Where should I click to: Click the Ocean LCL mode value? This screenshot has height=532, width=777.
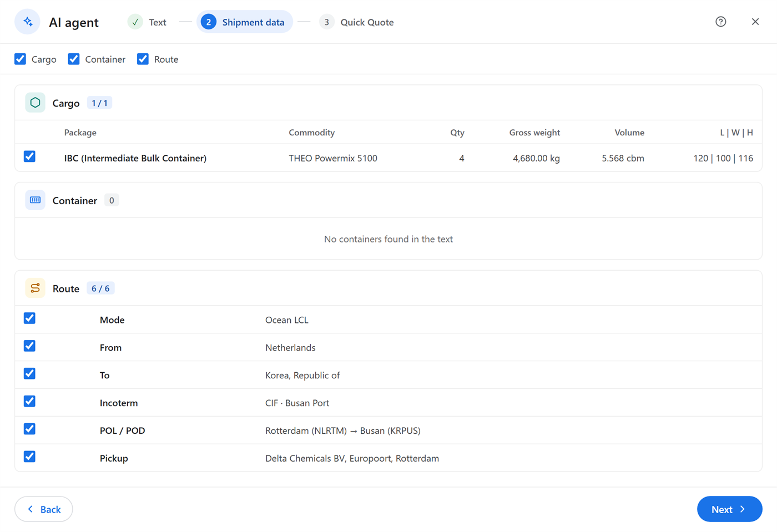287,320
